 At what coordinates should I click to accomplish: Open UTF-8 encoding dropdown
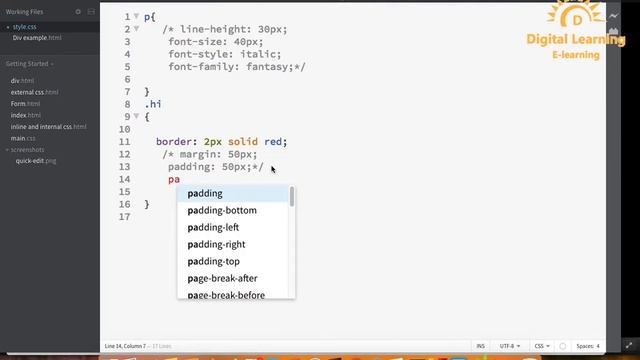(510, 346)
